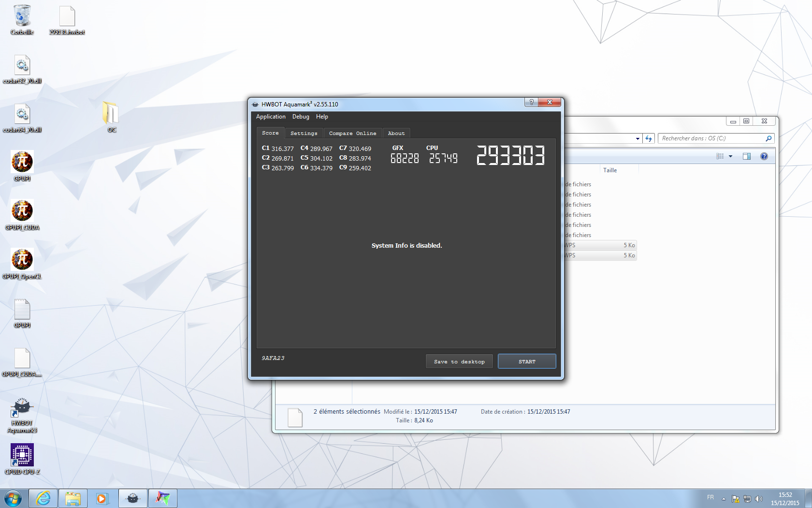This screenshot has width=812, height=508.
Task: Select first WPS file row, 5 Ko
Action: coord(600,245)
